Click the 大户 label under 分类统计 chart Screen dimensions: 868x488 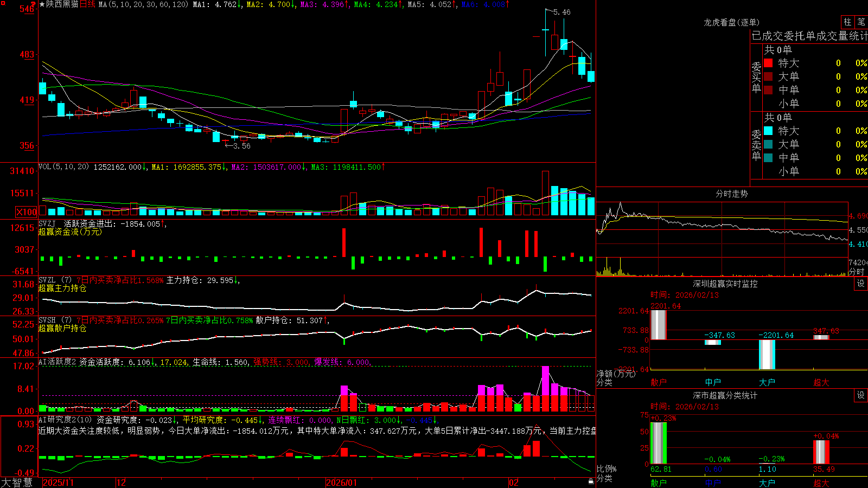767,483
